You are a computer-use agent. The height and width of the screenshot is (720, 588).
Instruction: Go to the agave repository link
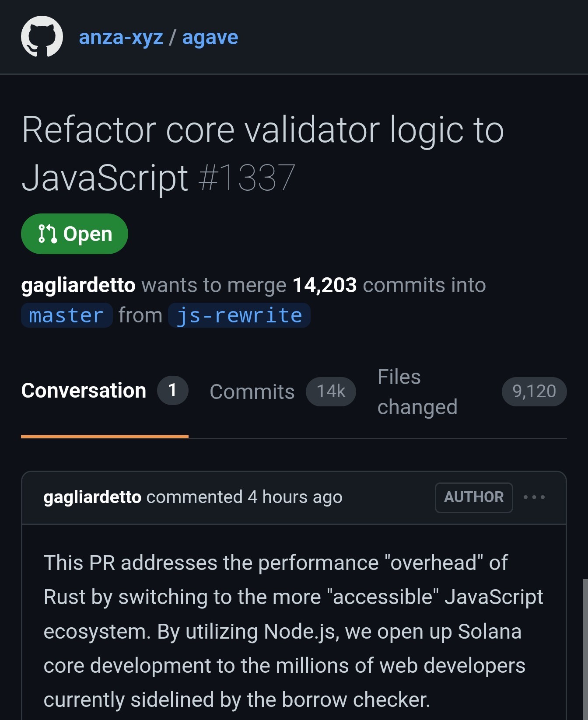[x=210, y=38]
